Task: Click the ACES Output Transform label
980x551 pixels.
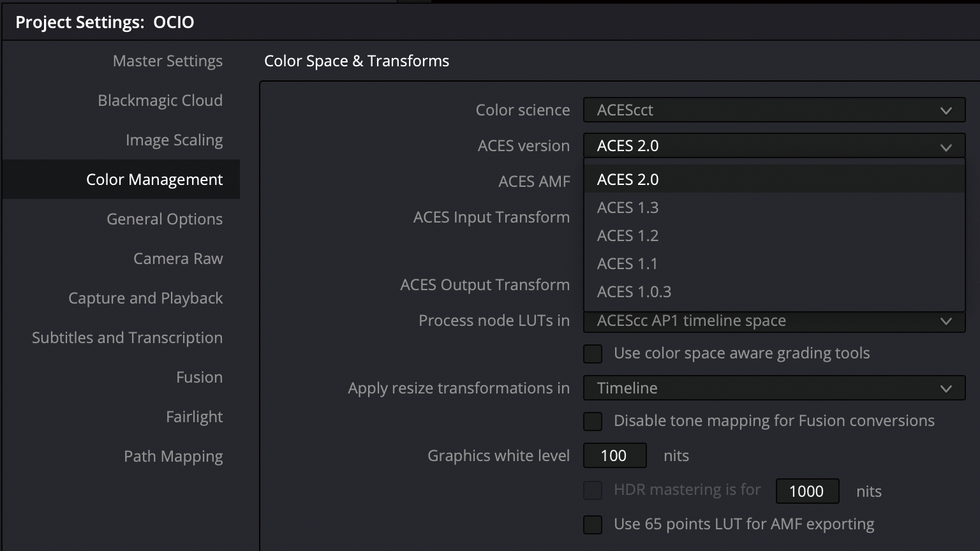Action: [485, 284]
